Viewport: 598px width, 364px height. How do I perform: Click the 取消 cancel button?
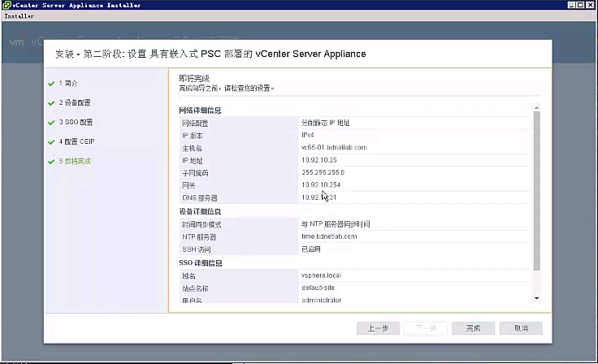click(521, 328)
